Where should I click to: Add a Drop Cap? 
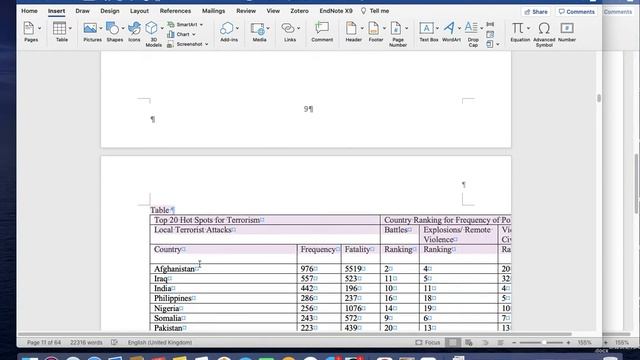click(x=471, y=28)
